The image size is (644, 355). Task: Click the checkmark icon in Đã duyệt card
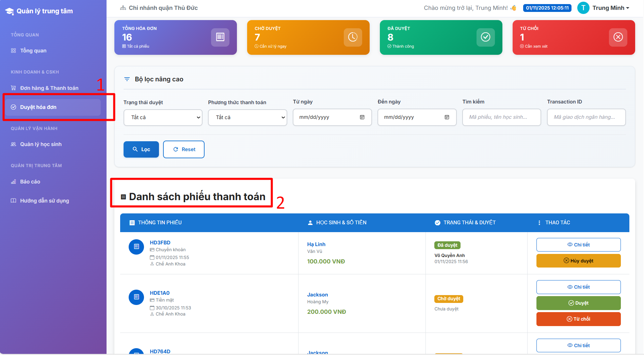click(485, 37)
